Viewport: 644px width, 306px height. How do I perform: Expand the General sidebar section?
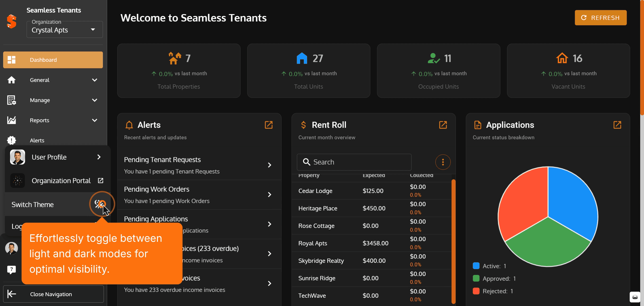point(53,80)
